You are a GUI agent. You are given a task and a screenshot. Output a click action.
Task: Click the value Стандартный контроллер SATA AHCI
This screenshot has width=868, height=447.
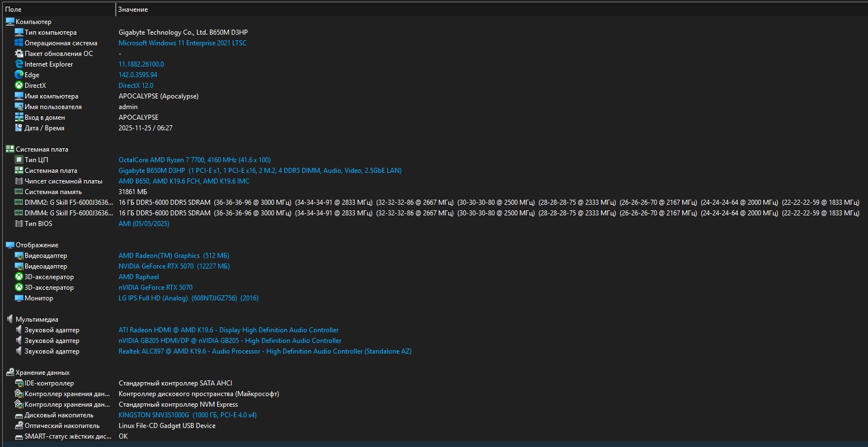pyautogui.click(x=175, y=383)
